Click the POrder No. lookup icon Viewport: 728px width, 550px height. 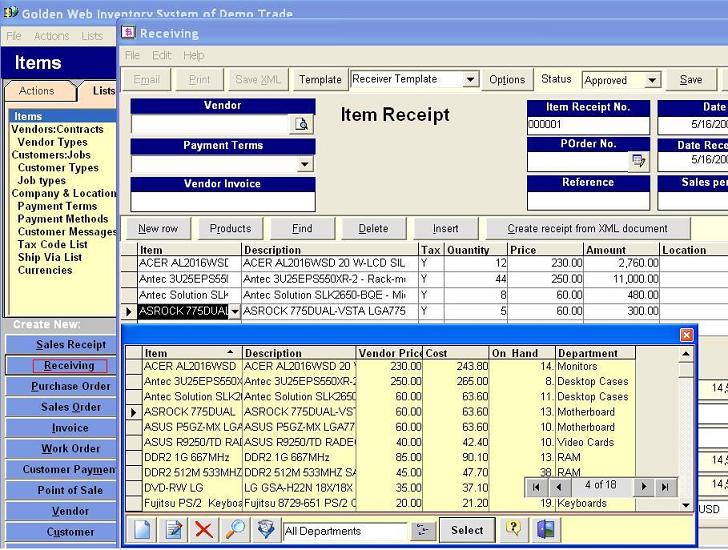coord(639,162)
